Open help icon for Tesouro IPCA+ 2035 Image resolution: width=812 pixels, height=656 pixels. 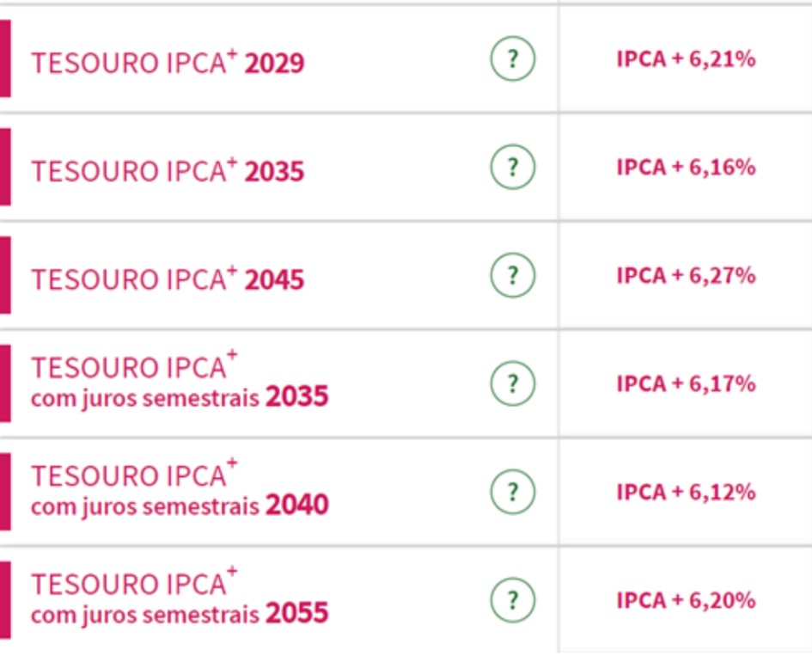pyautogui.click(x=513, y=167)
